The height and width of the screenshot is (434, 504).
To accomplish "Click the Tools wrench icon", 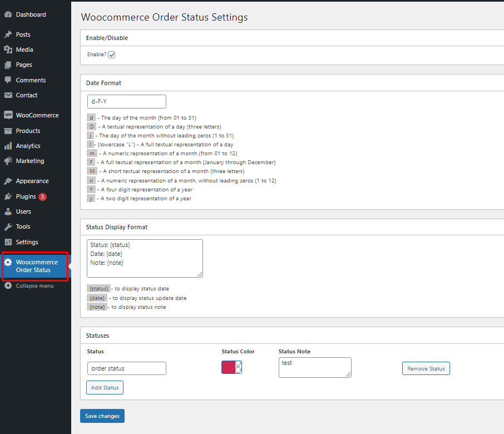I will click(x=8, y=226).
